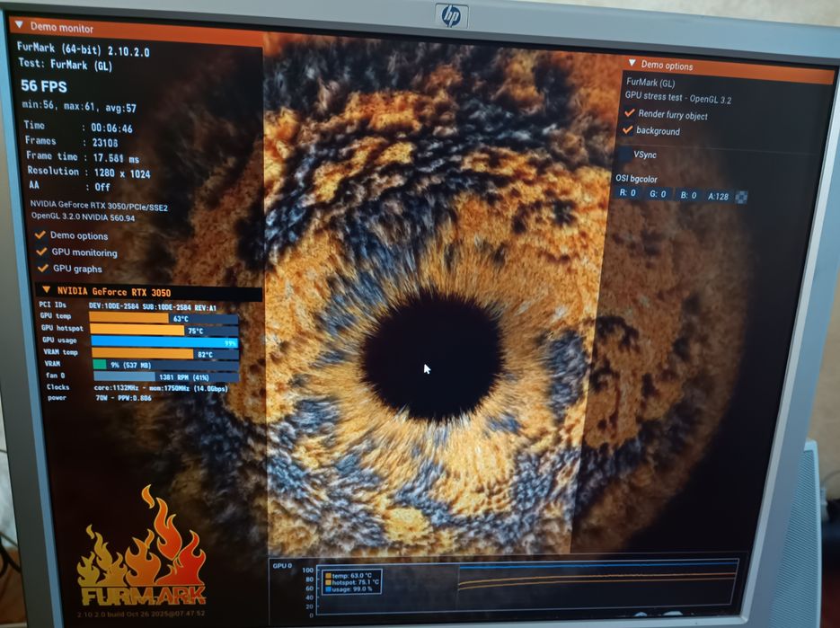Click the Frames 23108 row
The width and height of the screenshot is (840, 628).
click(x=72, y=141)
